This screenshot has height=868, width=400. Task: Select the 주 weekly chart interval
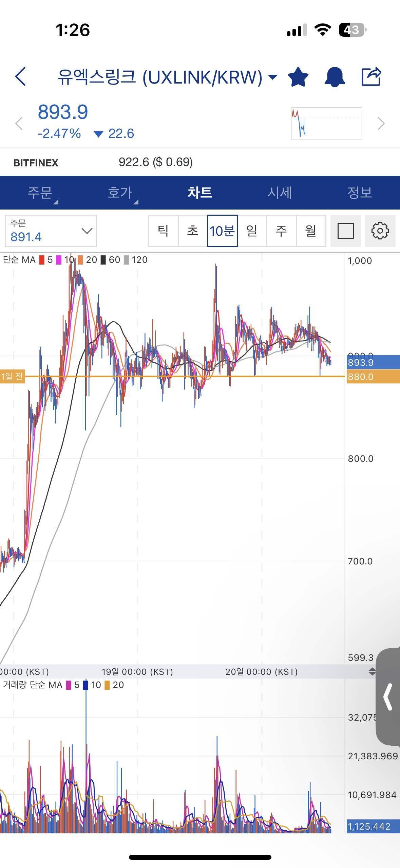[281, 231]
